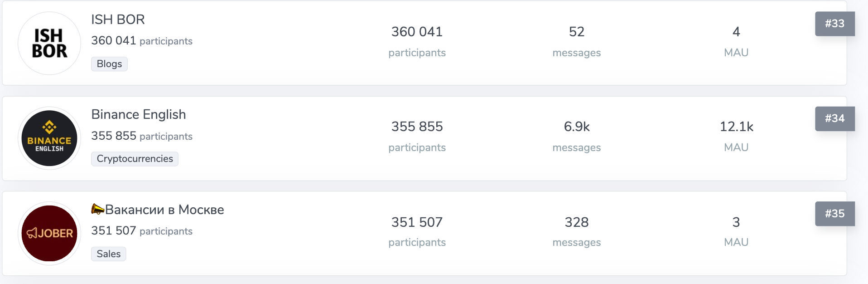Image resolution: width=868 pixels, height=284 pixels.
Task: Click the #33 rank badge
Action: [x=835, y=24]
